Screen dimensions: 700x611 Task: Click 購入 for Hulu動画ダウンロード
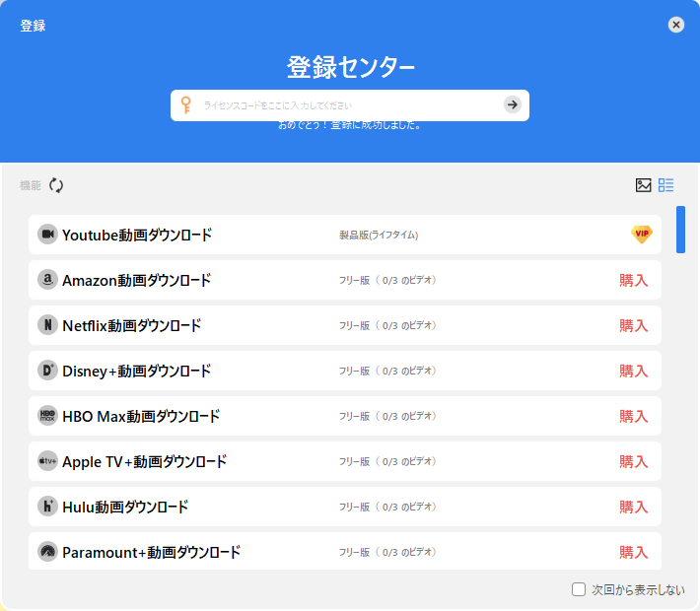tap(634, 507)
